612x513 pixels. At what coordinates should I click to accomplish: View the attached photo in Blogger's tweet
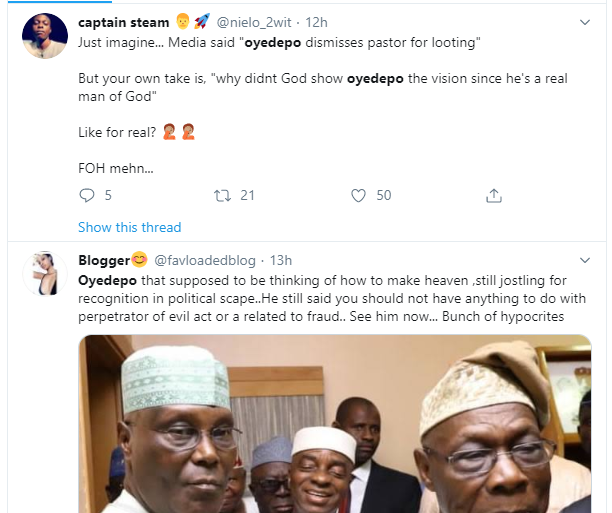click(x=335, y=423)
